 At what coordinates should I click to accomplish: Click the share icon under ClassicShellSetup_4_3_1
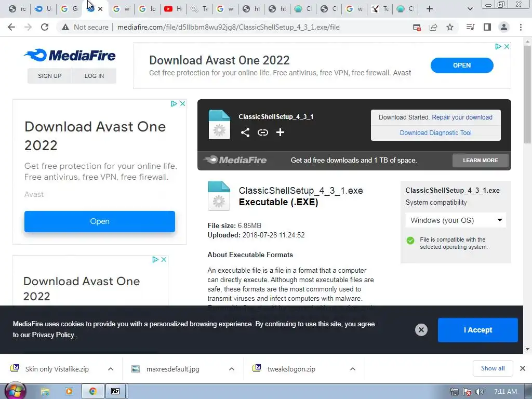[245, 132]
